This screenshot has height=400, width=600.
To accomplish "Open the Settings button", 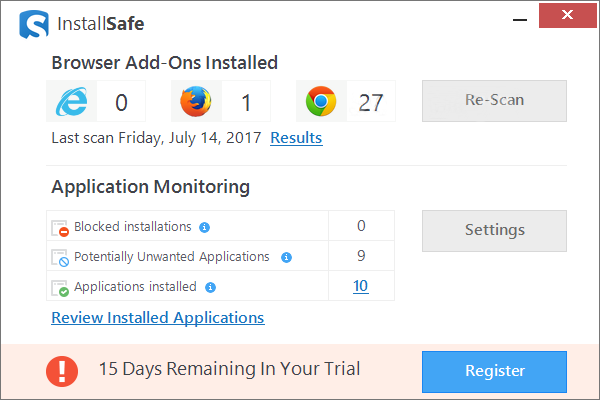I will click(x=494, y=230).
